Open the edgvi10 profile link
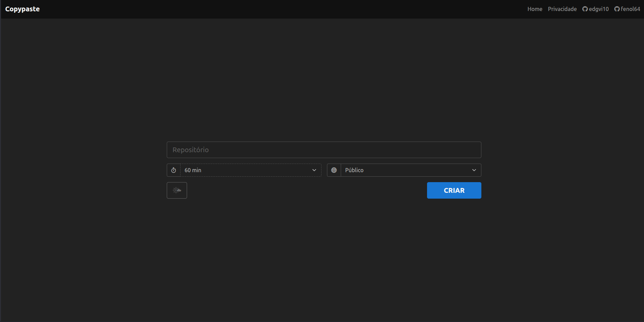The height and width of the screenshot is (322, 644). pos(599,9)
